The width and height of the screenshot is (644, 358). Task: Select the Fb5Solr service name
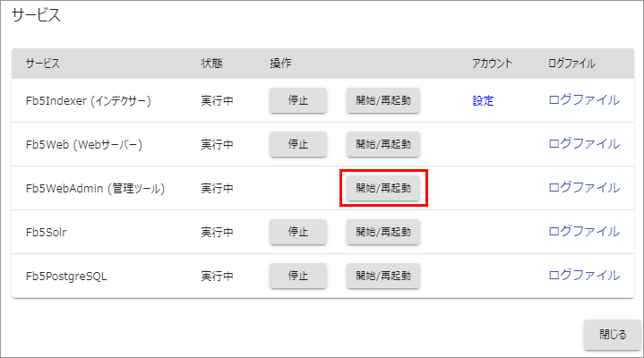(x=47, y=233)
